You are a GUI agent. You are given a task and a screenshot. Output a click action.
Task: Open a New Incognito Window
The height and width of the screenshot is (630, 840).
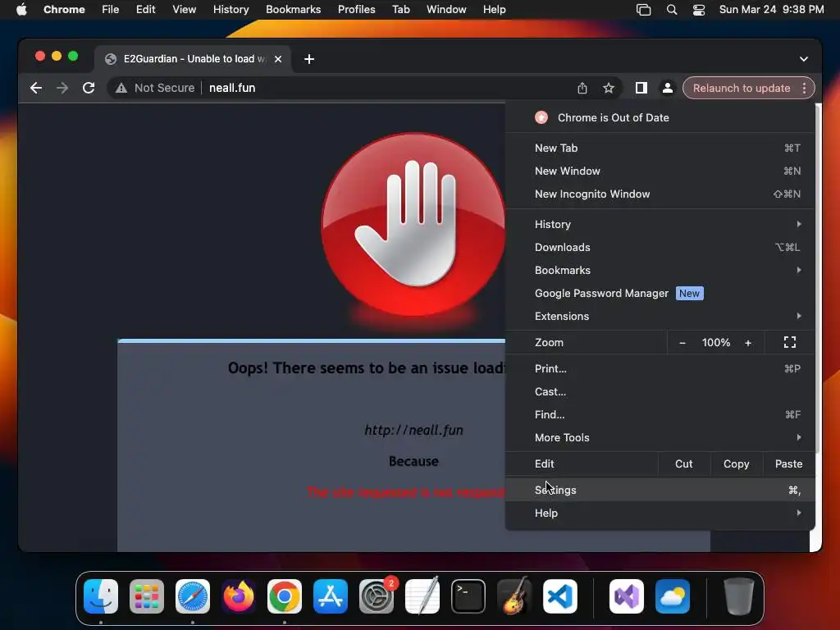click(660, 194)
